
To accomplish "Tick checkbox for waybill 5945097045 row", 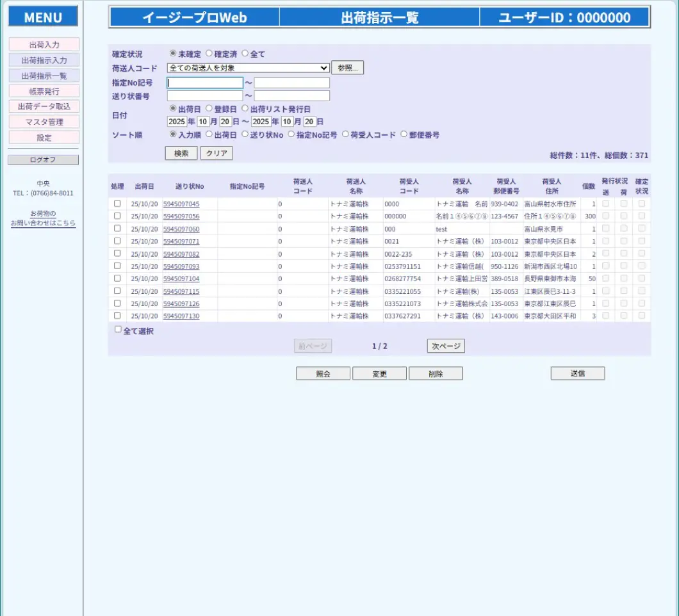I will tap(117, 204).
